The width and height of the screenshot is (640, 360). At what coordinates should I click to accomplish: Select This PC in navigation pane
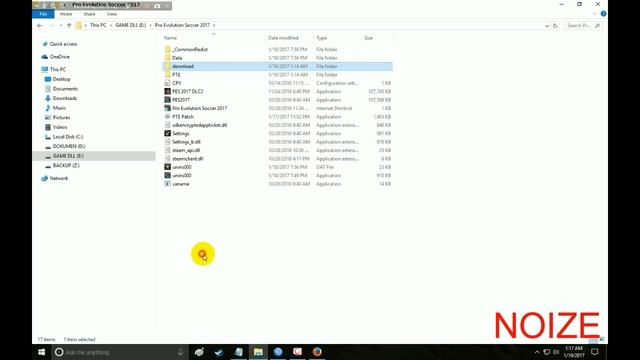57,69
